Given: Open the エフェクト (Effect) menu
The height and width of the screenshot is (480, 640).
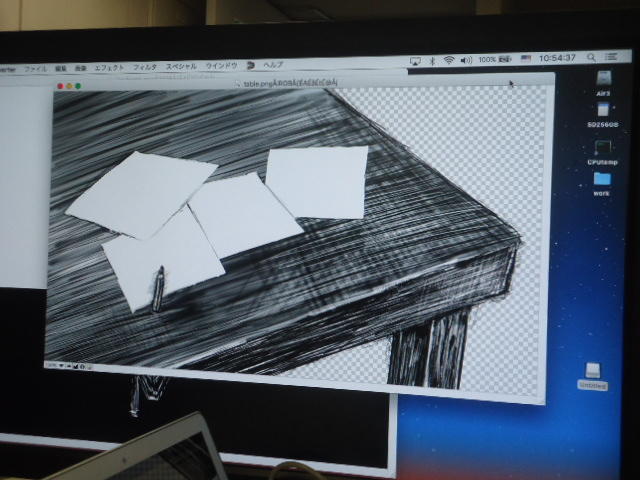Looking at the screenshot, I should click(109, 68).
